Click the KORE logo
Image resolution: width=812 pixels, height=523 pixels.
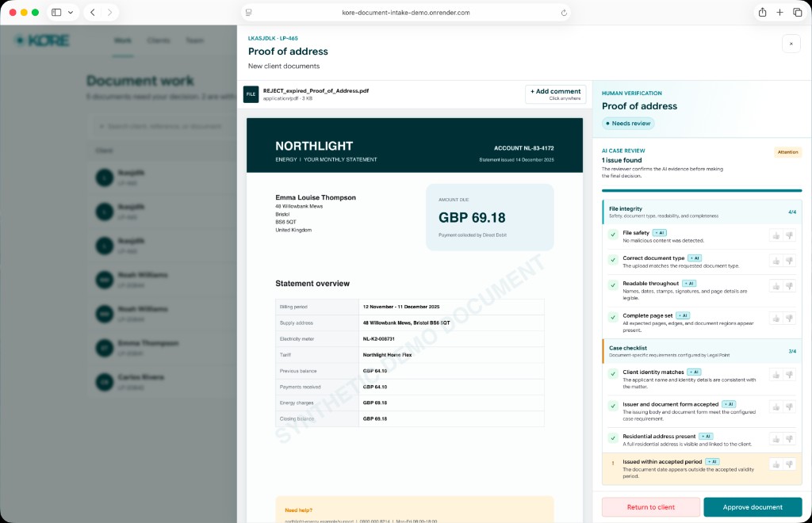pyautogui.click(x=43, y=40)
